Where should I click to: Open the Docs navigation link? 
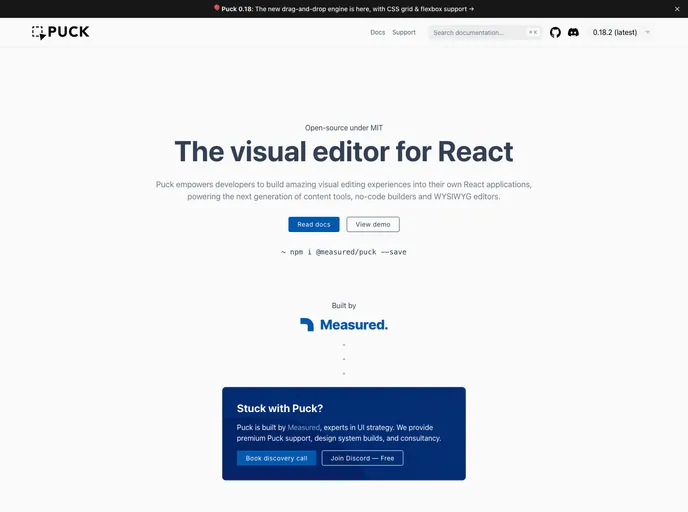(377, 32)
